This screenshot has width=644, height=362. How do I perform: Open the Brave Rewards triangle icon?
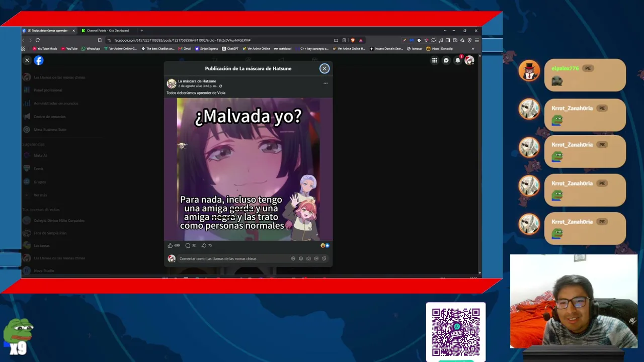tap(361, 40)
